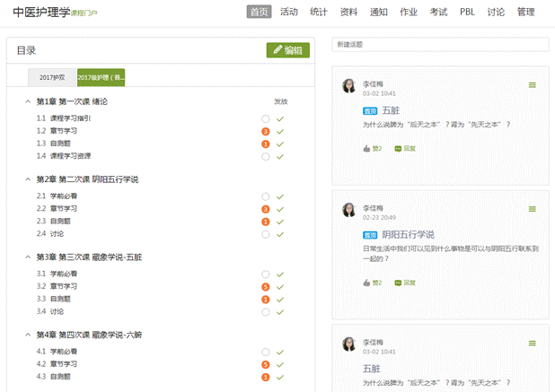Click the checkmark beside 1.2 章节学习
The image size is (555, 392).
point(280,132)
